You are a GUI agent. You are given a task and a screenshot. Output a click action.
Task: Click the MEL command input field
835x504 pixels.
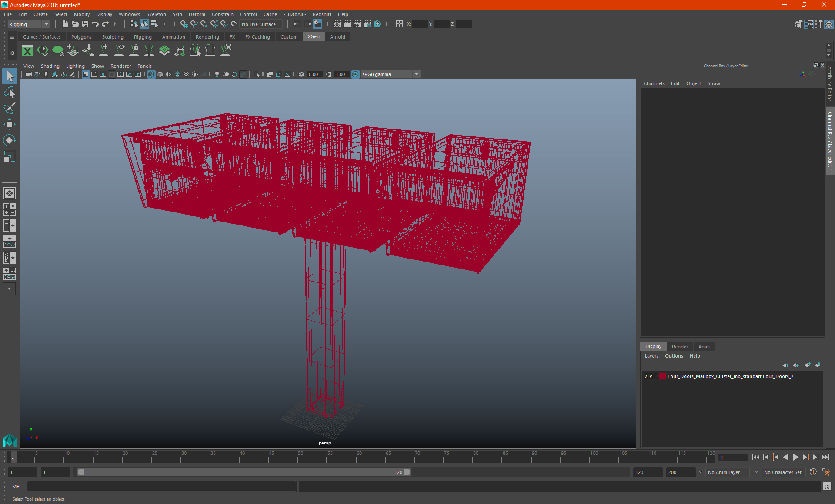click(x=161, y=487)
